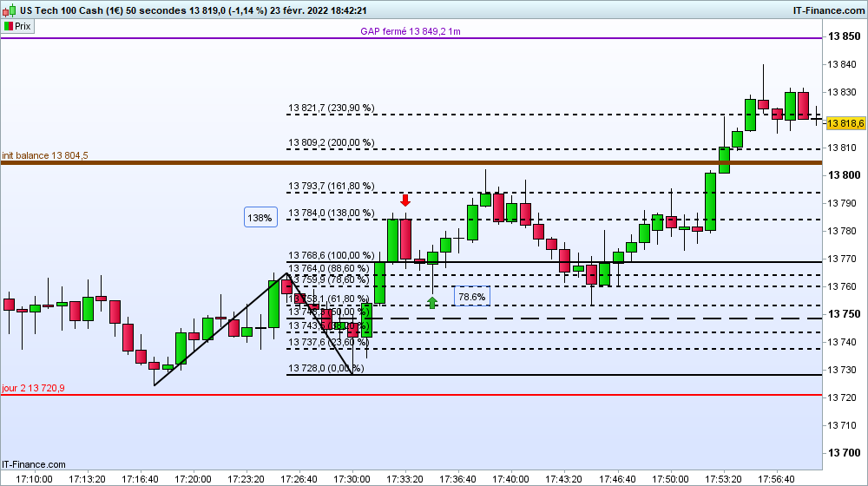The width and height of the screenshot is (868, 486).
Task: Click Fibonacci label 13 821,7 (230,90 %)
Action: (x=331, y=108)
